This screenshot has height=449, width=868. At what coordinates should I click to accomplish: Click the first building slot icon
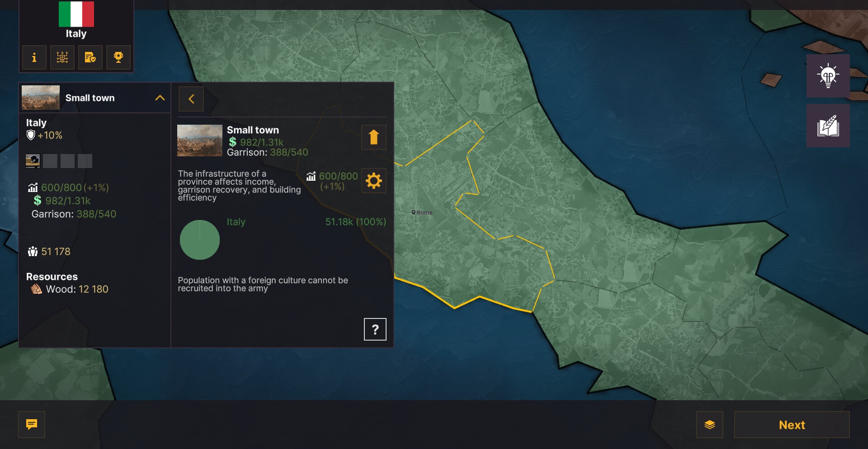[33, 161]
